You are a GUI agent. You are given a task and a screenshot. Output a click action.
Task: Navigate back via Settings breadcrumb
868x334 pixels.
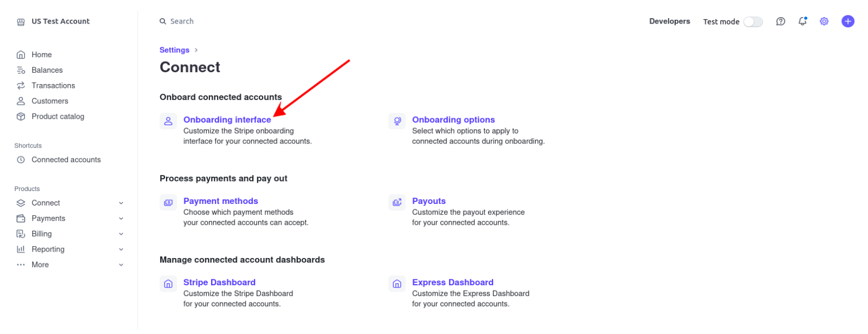174,50
